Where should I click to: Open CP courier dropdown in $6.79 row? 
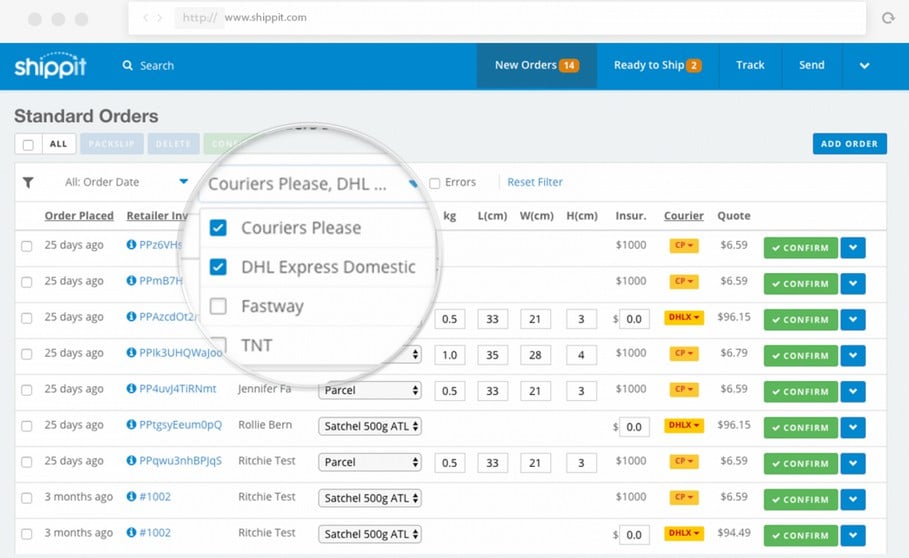click(x=683, y=353)
